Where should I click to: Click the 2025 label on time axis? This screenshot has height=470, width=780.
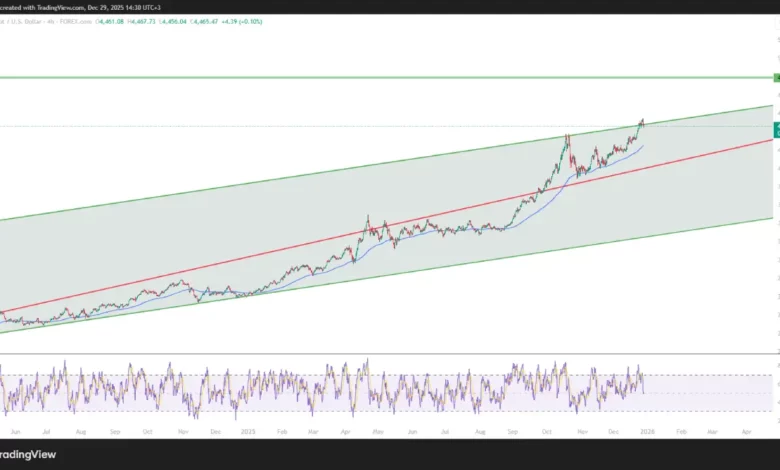point(250,430)
